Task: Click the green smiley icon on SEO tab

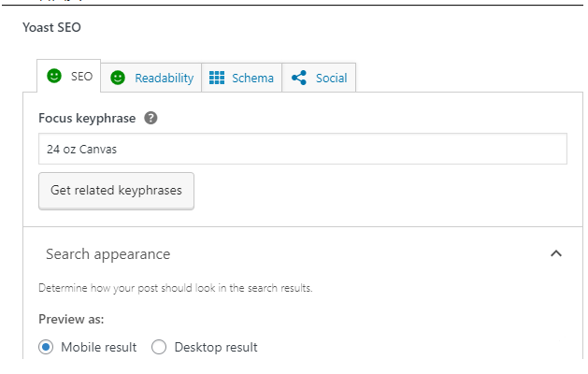Action: click(54, 77)
